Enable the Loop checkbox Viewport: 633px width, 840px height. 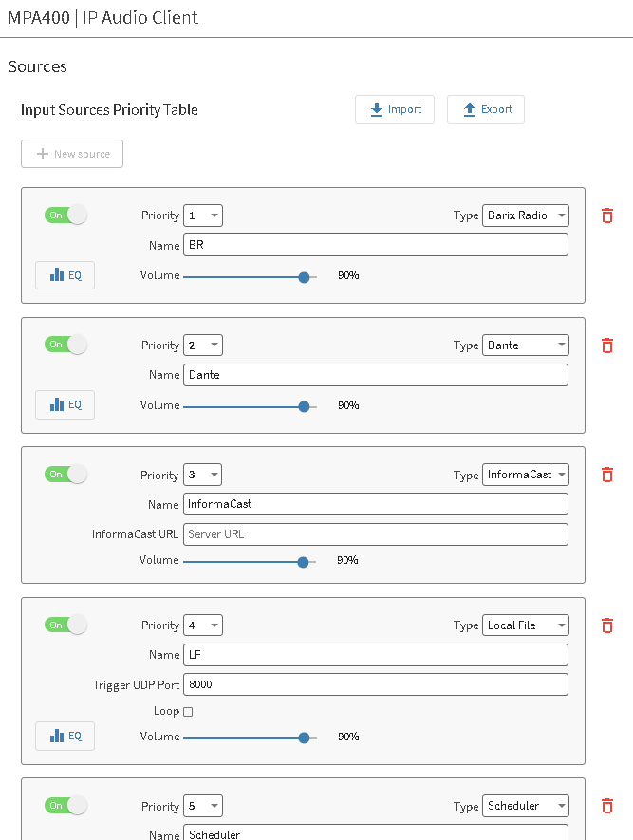[x=188, y=711]
